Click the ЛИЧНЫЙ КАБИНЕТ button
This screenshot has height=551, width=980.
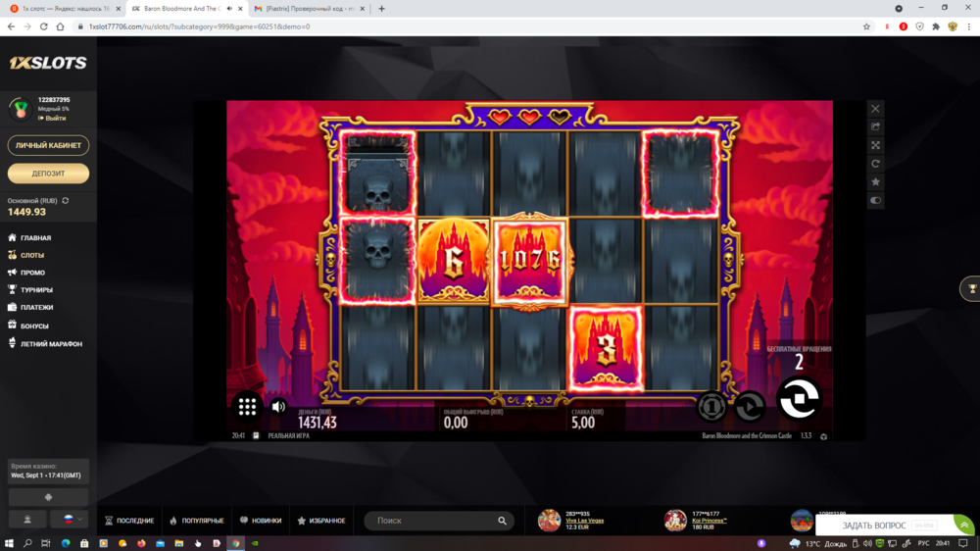[48, 145]
